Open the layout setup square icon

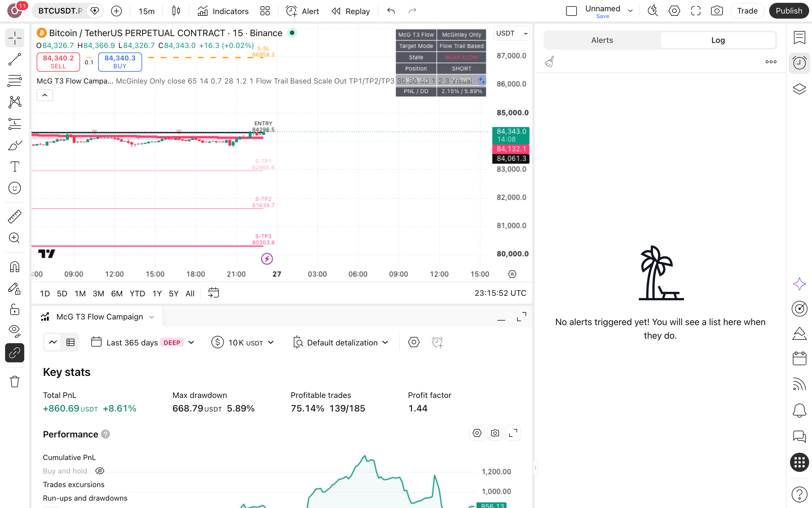pyautogui.click(x=572, y=11)
